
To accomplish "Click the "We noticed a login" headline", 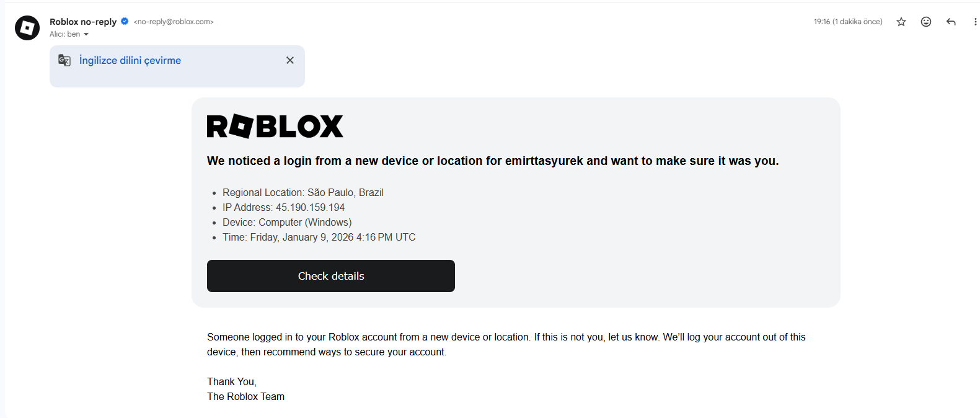I will [492, 161].
